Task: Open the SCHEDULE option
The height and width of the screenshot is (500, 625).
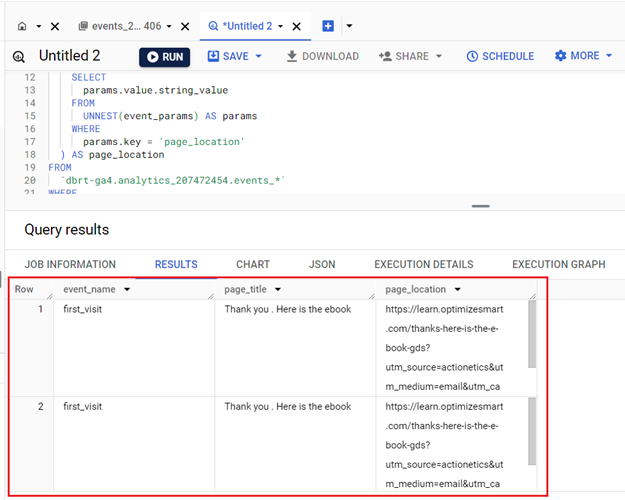Action: (x=500, y=56)
